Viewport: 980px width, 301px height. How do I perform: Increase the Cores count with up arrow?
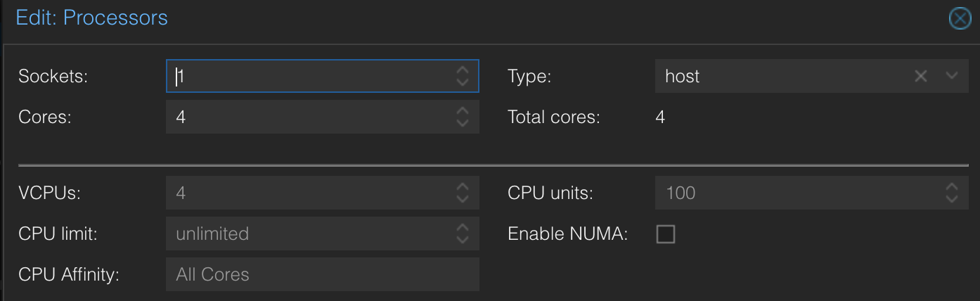coord(462,111)
